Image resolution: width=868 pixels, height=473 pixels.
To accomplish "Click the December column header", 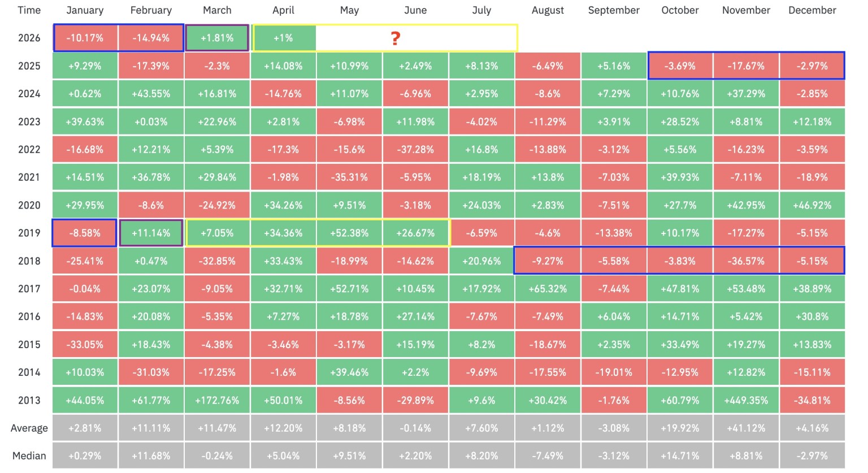I will (812, 10).
